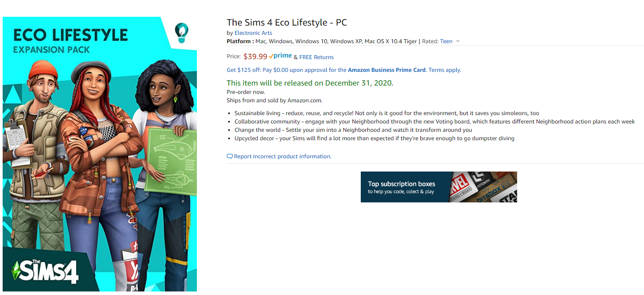The width and height of the screenshot is (644, 295).
Task: Expand the Rated: Teen dropdown arrow
Action: [458, 41]
